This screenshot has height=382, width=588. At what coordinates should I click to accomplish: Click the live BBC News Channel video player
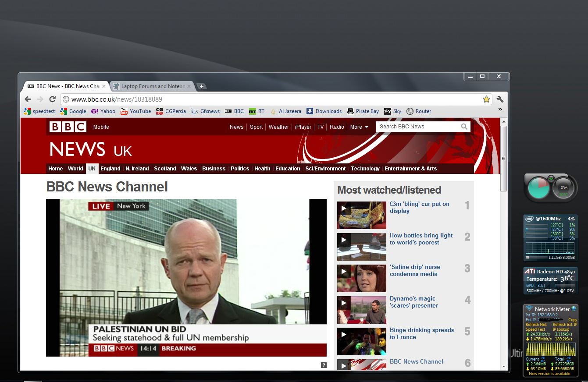tap(186, 278)
